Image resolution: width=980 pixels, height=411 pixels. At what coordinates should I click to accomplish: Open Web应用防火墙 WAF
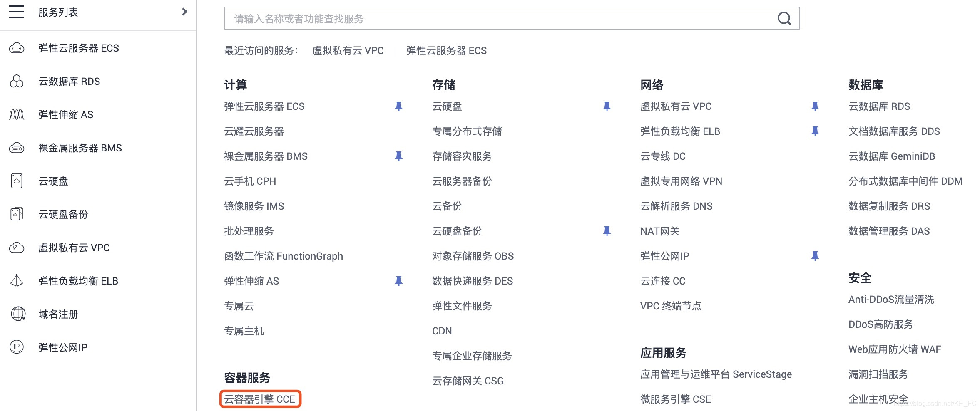895,349
